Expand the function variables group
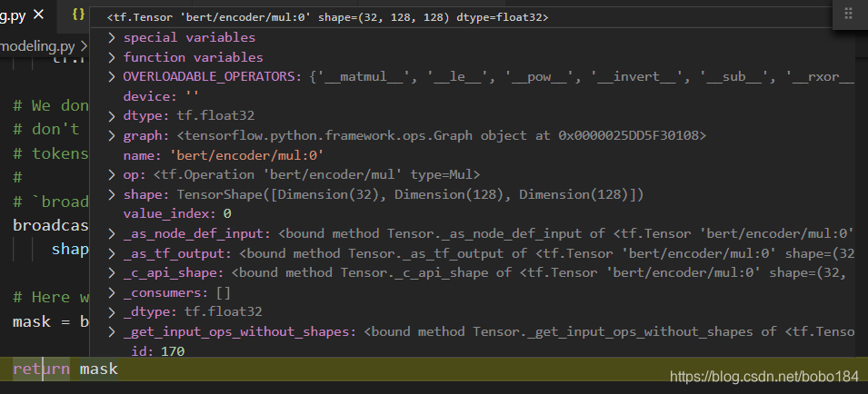The height and width of the screenshot is (394, 868). point(112,57)
